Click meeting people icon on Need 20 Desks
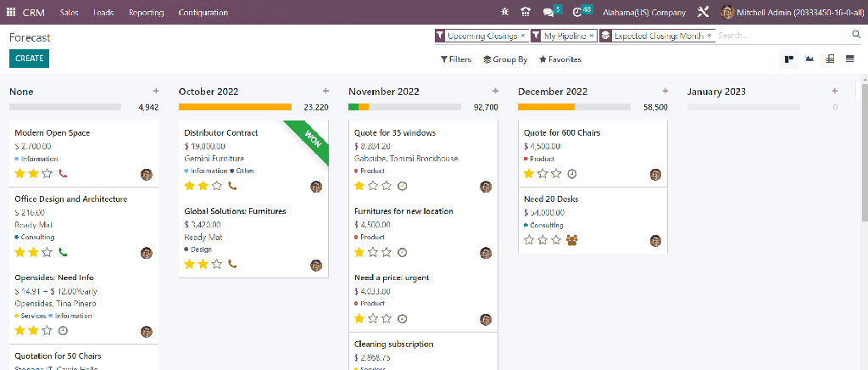Viewport: 868px width, 370px height. [572, 240]
